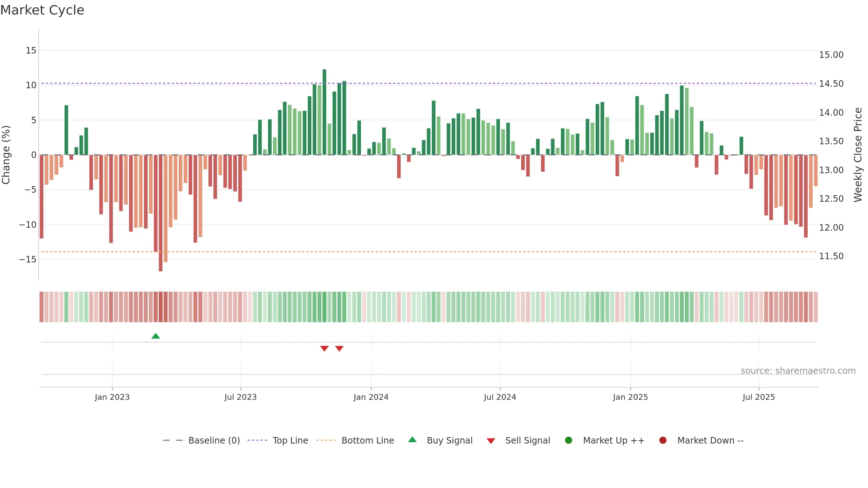
Task: Toggle the Market Down -- legend entry
Action: [701, 440]
